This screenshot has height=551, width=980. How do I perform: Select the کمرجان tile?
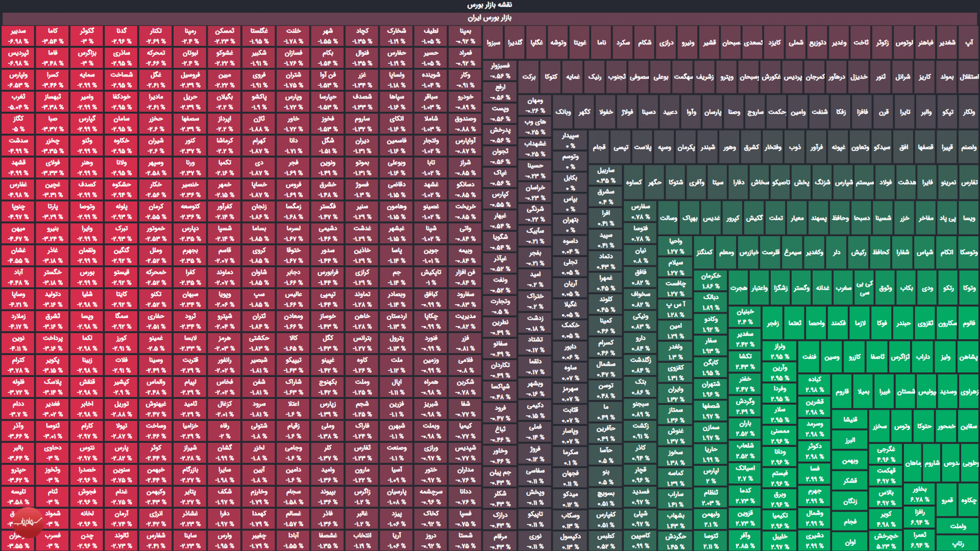[815, 77]
